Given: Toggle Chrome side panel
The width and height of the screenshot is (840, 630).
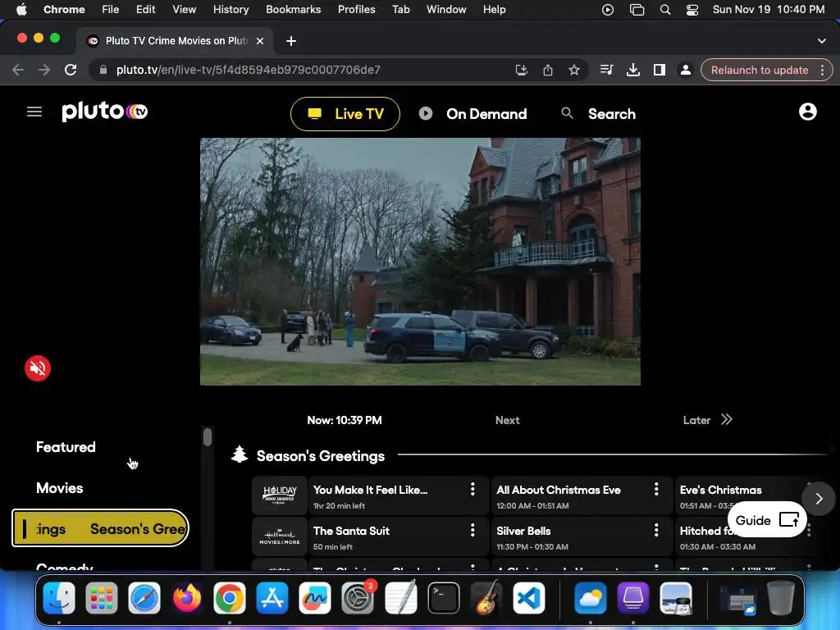Looking at the screenshot, I should click(659, 70).
